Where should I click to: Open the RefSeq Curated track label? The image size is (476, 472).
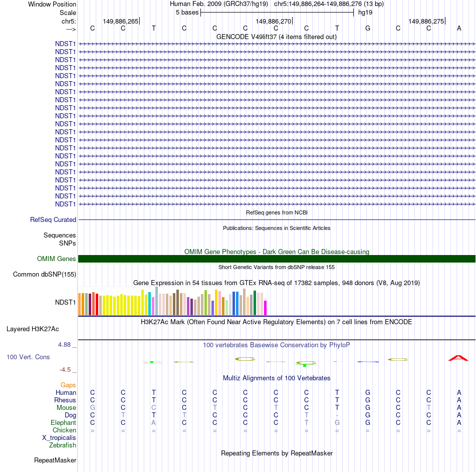pyautogui.click(x=53, y=219)
